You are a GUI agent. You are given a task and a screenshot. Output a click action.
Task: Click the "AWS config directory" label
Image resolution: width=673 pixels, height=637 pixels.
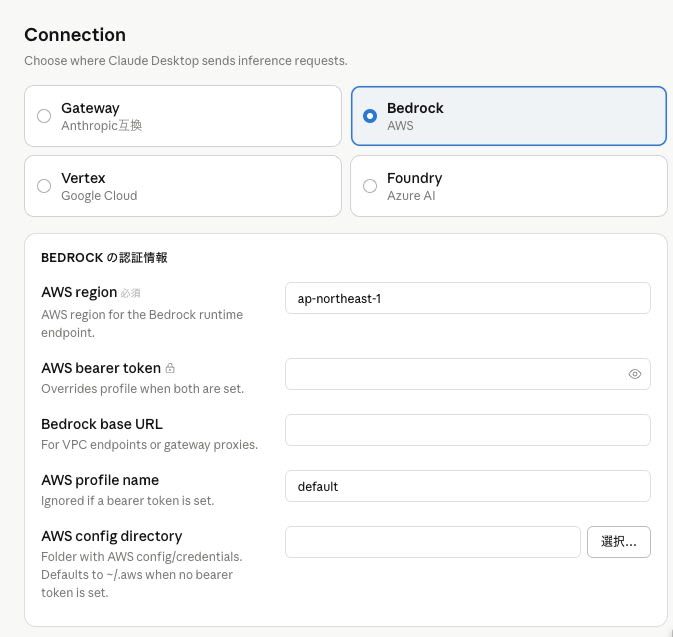click(x=111, y=536)
